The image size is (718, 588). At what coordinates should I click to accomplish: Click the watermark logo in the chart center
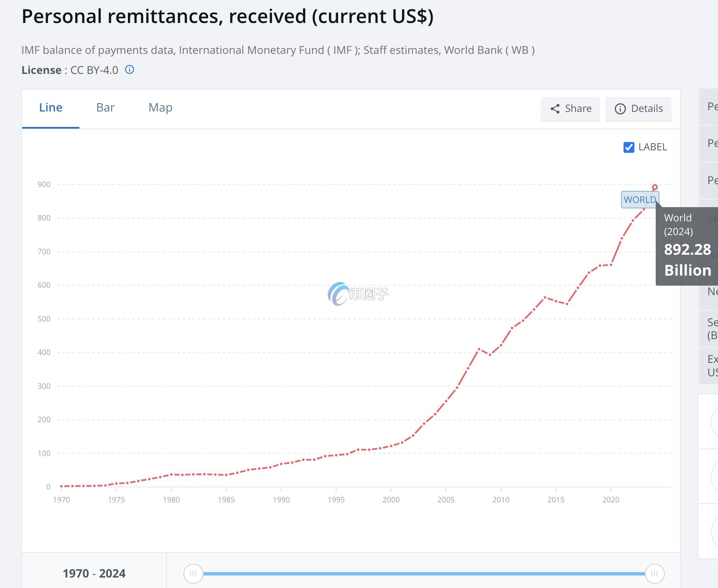(x=339, y=294)
